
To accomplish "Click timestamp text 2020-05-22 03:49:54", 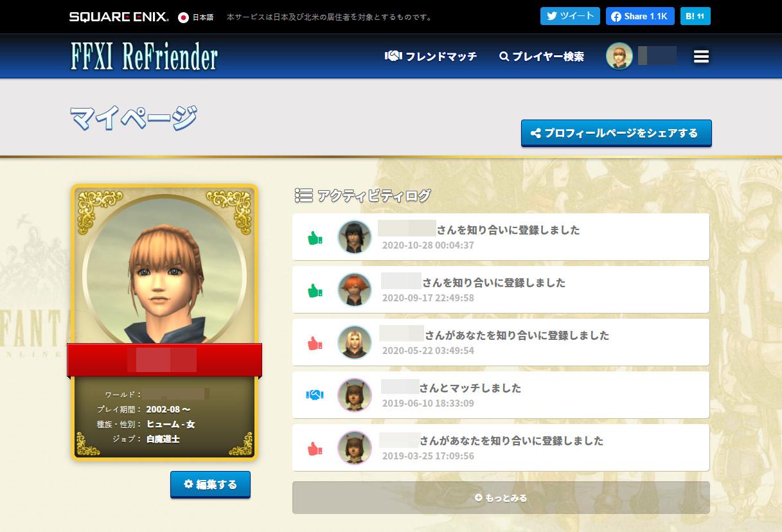I will (x=428, y=351).
